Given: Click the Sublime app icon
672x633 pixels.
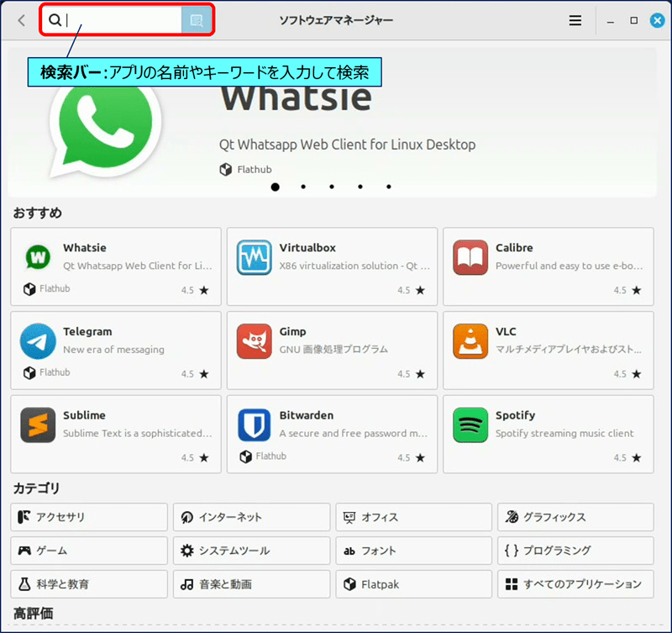Looking at the screenshot, I should pos(38,425).
